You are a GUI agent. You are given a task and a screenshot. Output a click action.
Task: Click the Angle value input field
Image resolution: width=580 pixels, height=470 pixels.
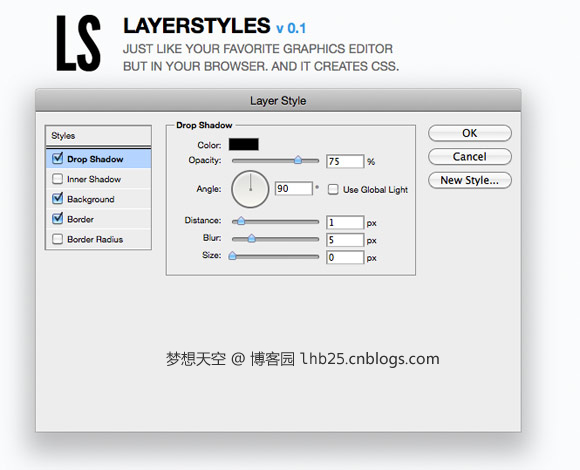tap(294, 189)
